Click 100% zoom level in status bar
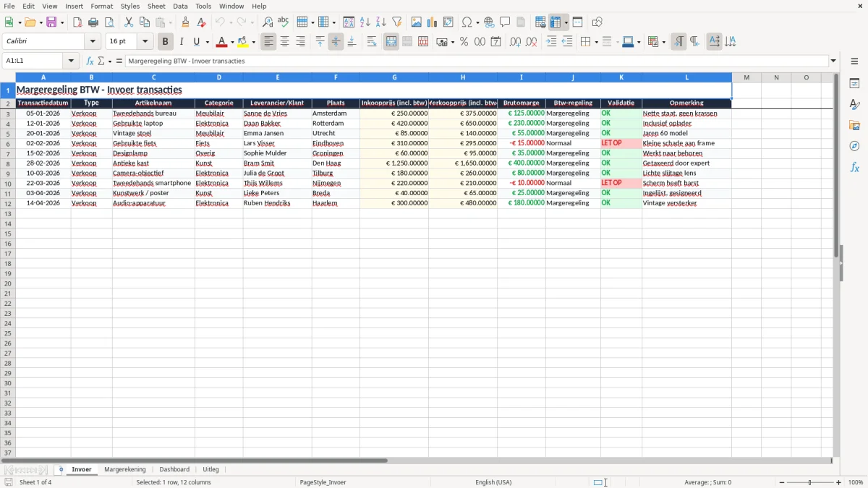The width and height of the screenshot is (868, 488). 856,482
